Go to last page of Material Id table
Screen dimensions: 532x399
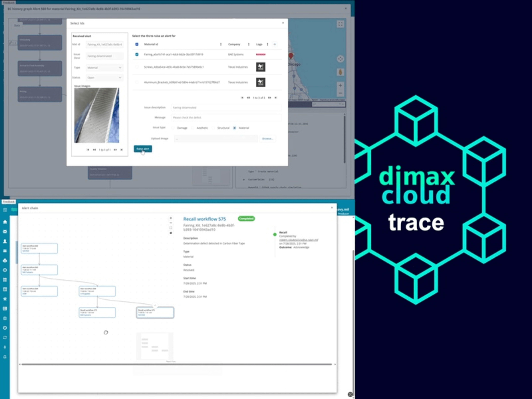point(276,98)
